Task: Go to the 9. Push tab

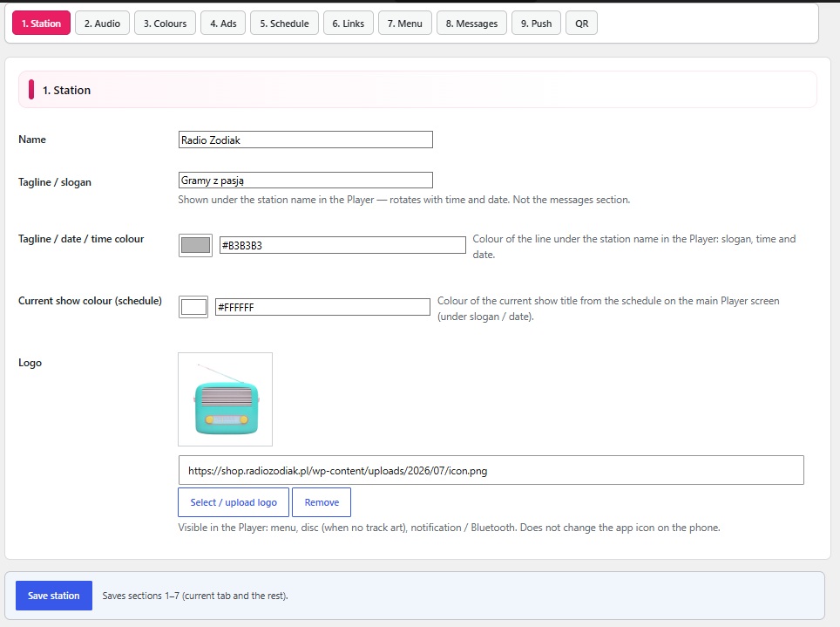Action: (x=536, y=24)
